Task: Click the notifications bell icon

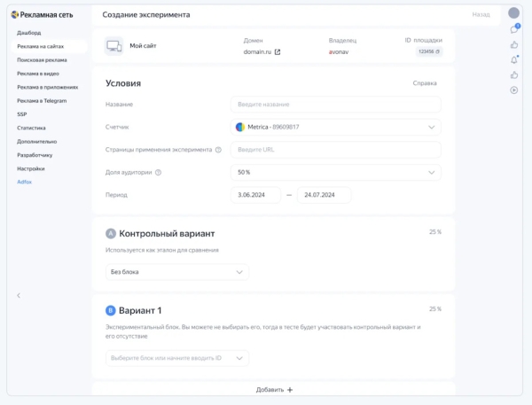Action: tap(513, 59)
